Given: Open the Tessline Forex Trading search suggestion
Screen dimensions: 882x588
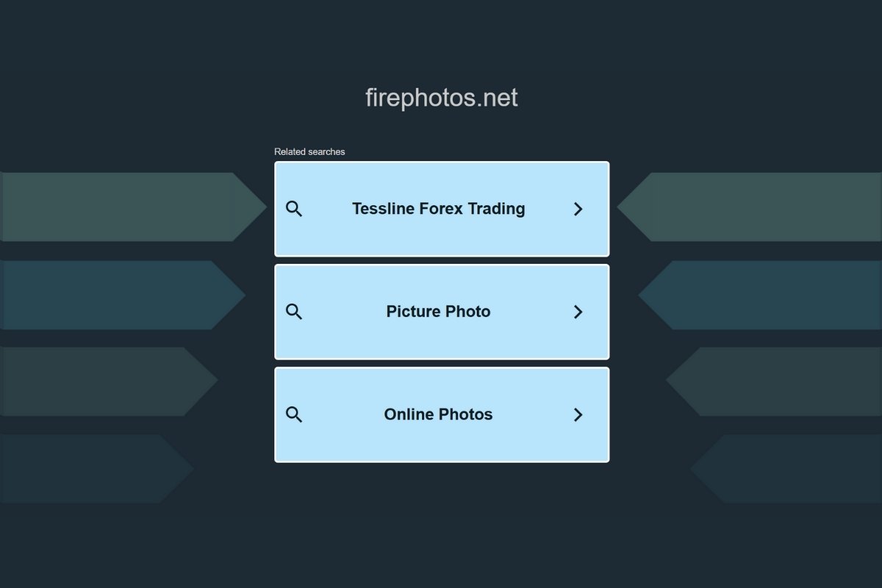Looking at the screenshot, I should point(438,209).
